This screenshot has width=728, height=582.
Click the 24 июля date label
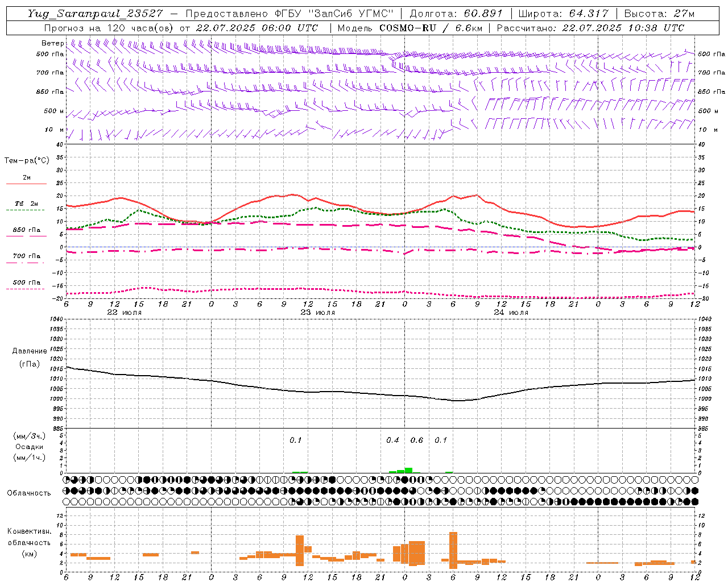511,313
